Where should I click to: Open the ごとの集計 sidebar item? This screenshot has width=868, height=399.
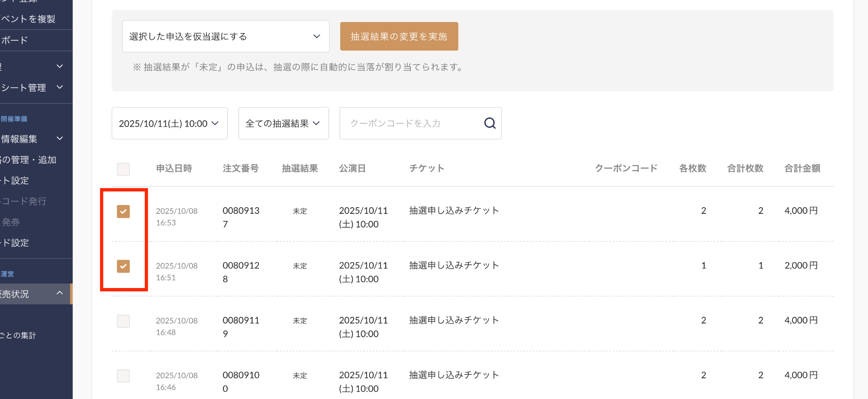18,335
